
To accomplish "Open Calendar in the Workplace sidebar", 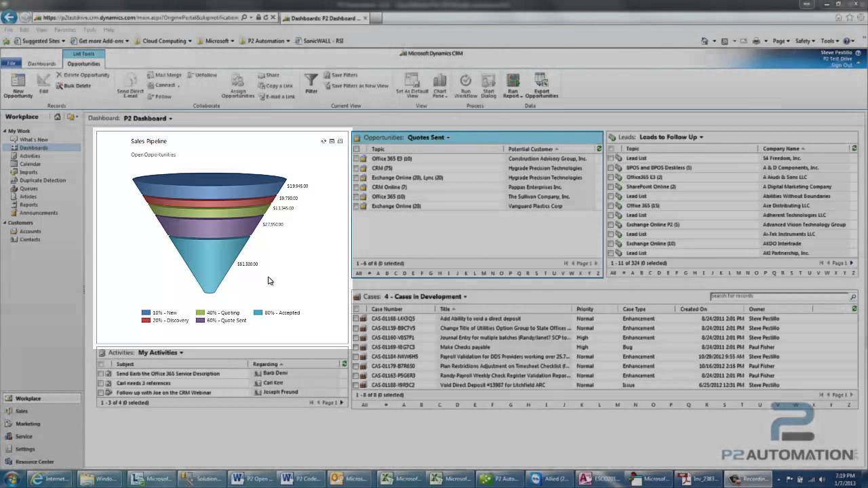I will [x=30, y=164].
